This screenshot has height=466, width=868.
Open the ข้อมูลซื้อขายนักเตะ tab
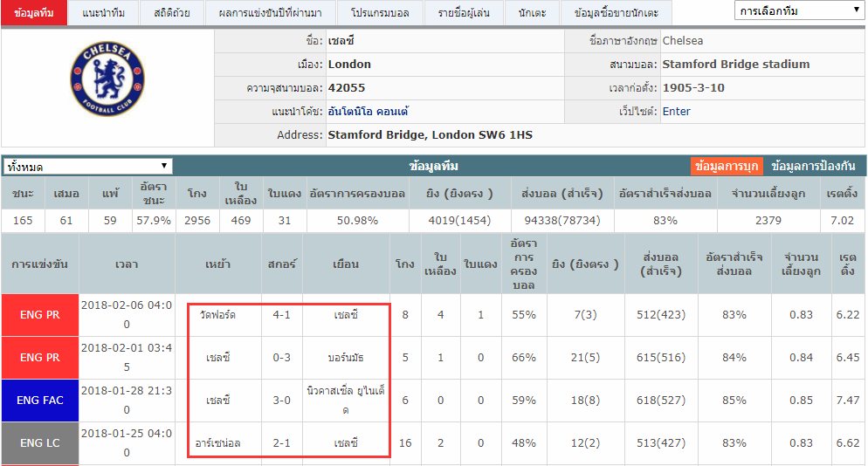pyautogui.click(x=617, y=13)
